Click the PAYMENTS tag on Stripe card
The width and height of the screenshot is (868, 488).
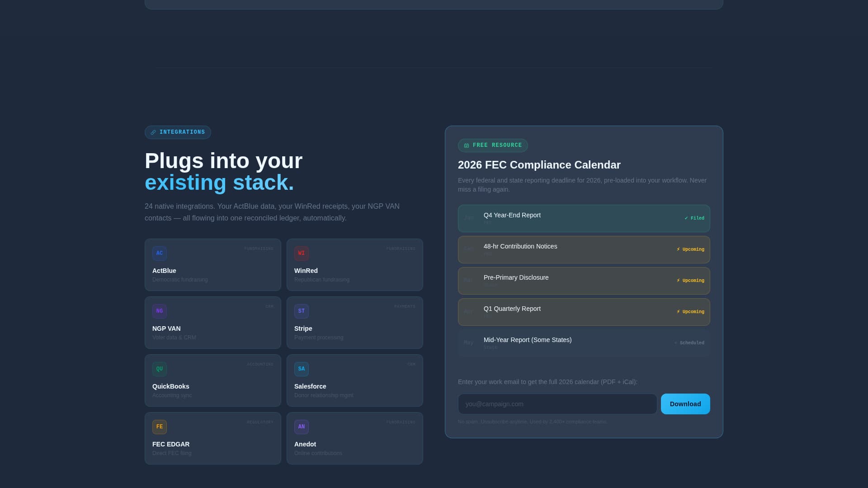(x=405, y=307)
